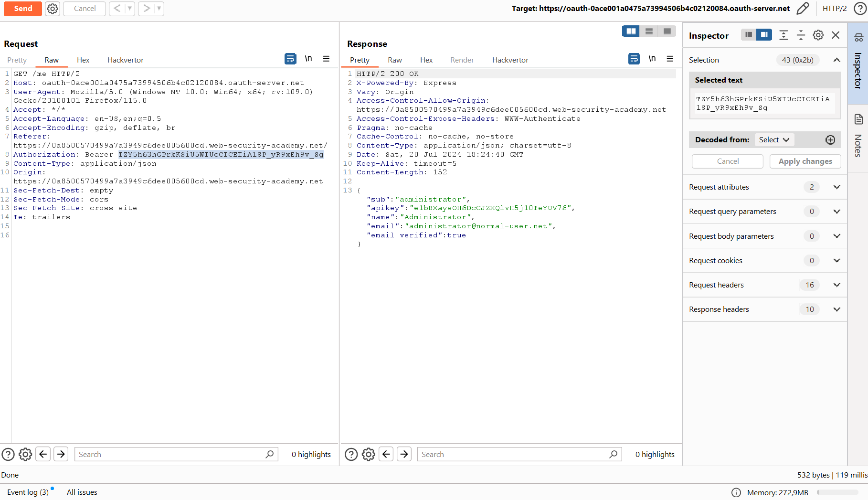This screenshot has width=868, height=500.
Task: Dock Inspector to the left
Action: [749, 35]
